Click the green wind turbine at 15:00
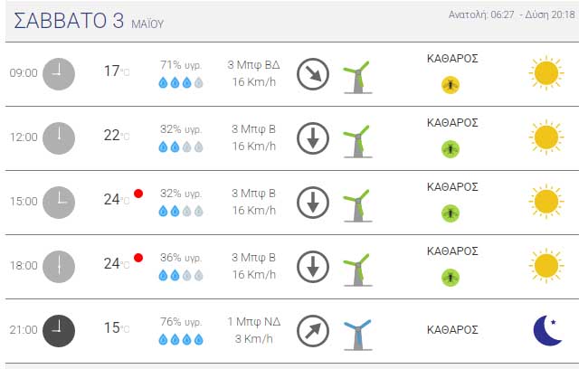This screenshot has height=369, width=588. [x=357, y=206]
